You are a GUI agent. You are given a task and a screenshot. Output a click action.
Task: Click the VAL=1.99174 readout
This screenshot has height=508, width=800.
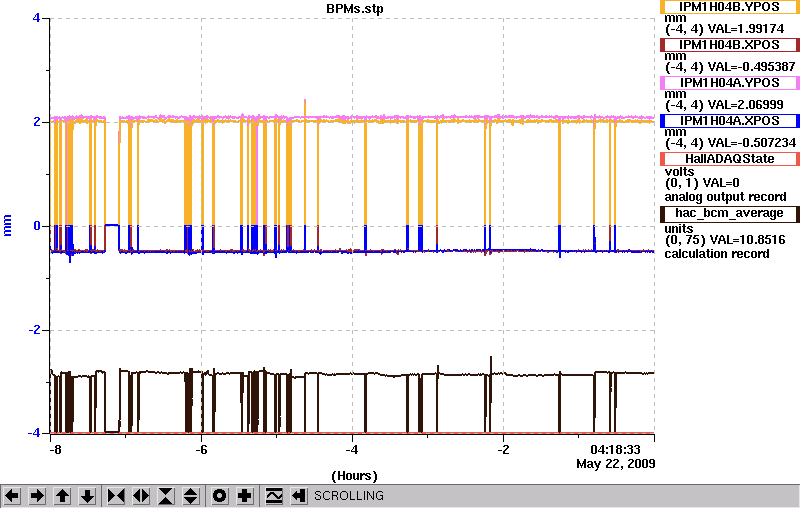(746, 29)
